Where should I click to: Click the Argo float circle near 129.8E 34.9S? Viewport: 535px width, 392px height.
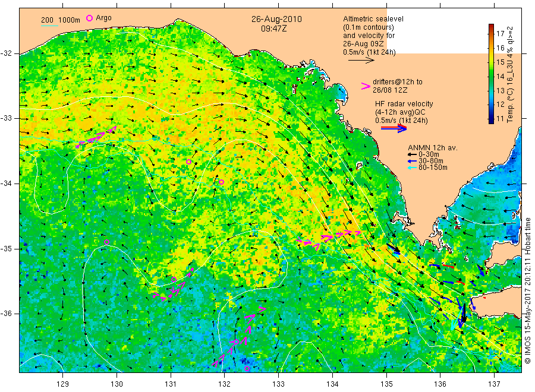click(107, 242)
